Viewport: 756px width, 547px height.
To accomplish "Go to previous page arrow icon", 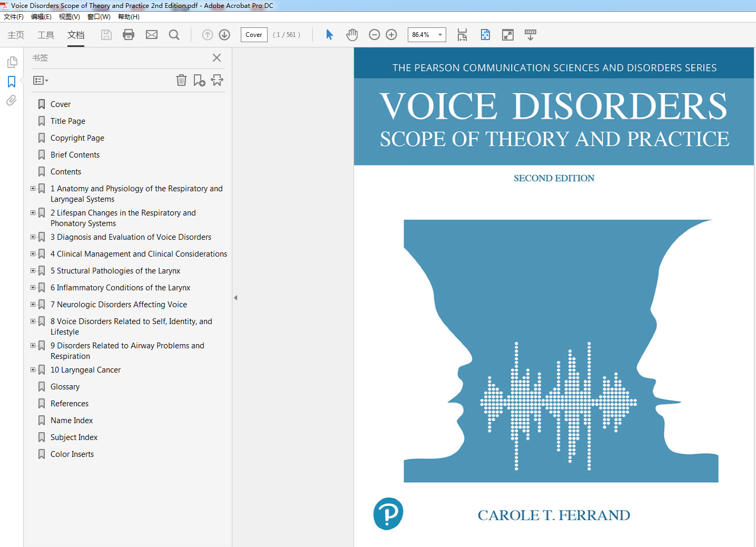I will [208, 35].
